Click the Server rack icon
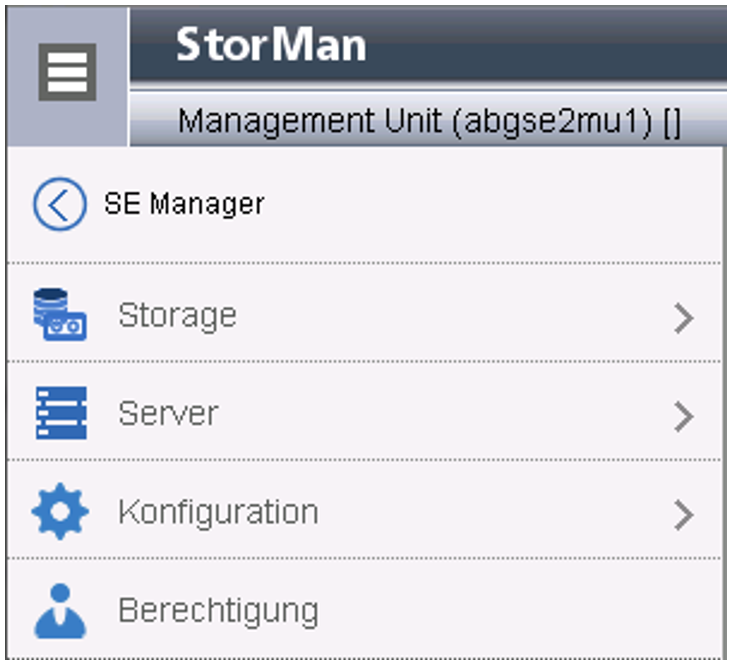This screenshot has width=732, height=665. (x=59, y=413)
